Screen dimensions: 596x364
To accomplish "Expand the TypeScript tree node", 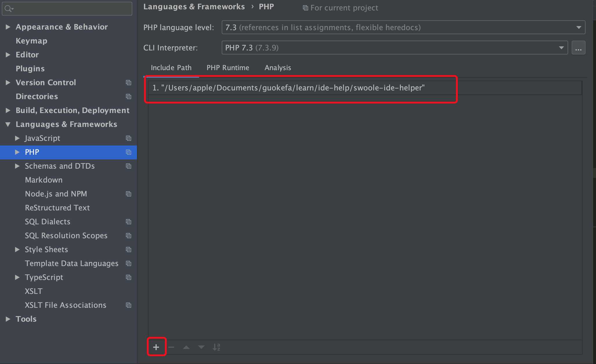I will point(17,277).
